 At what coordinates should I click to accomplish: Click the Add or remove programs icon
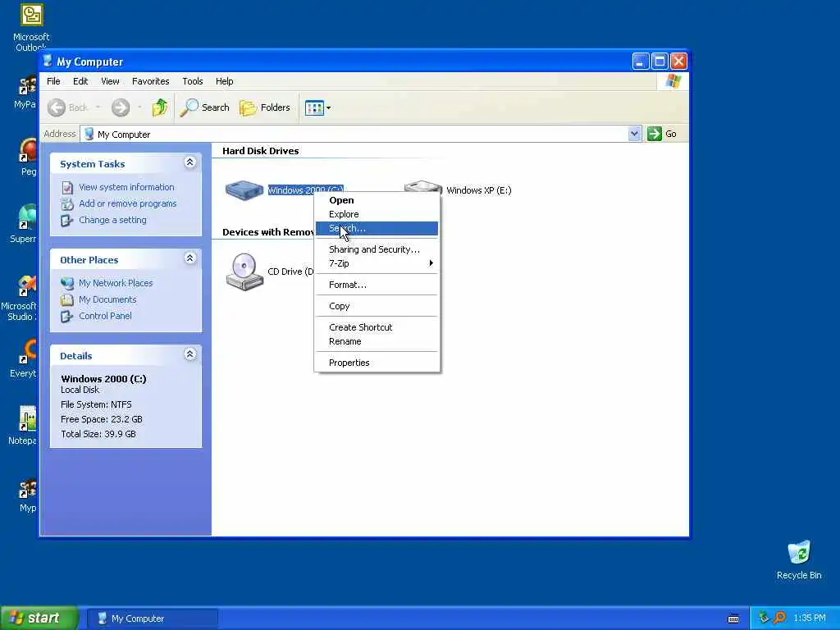pos(67,204)
